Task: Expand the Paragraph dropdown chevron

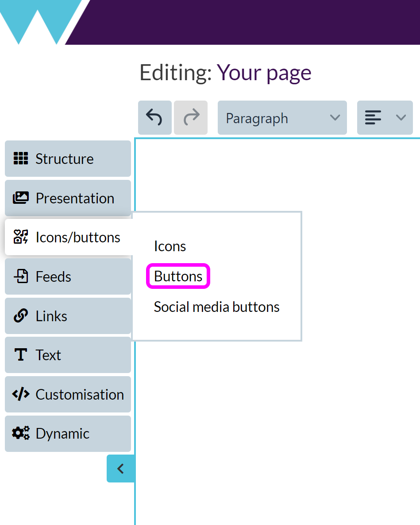Action: (335, 118)
